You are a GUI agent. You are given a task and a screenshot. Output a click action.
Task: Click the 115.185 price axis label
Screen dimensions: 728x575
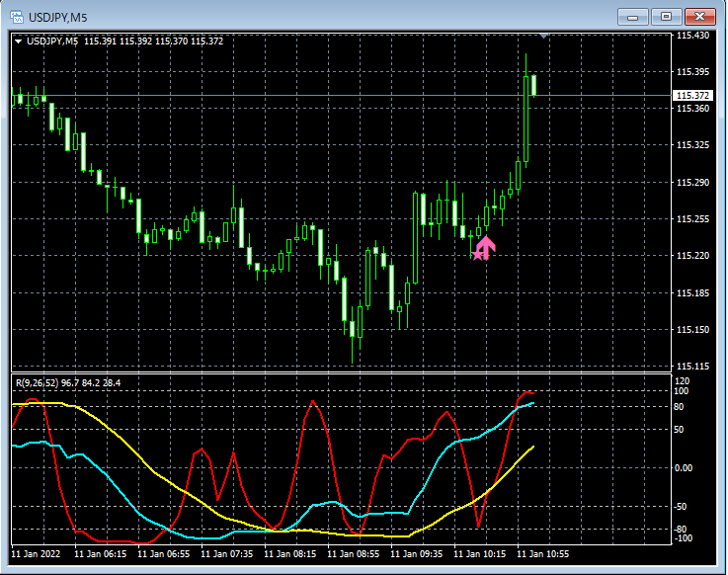(x=692, y=293)
